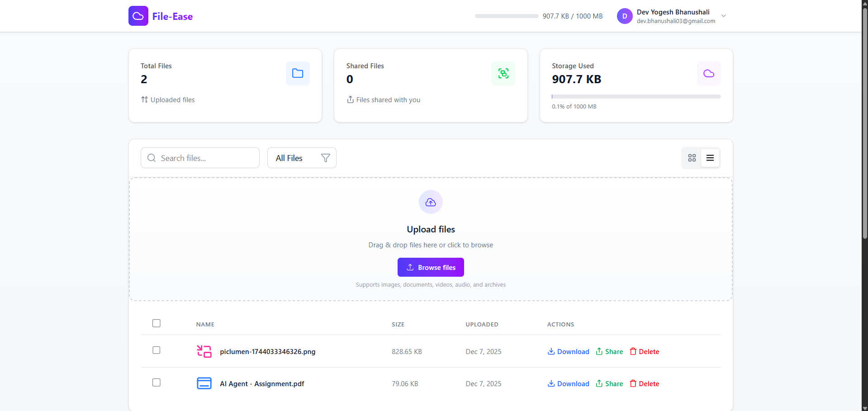The width and height of the screenshot is (868, 411).
Task: Click the upload cloud icon above Upload files
Action: point(430,202)
